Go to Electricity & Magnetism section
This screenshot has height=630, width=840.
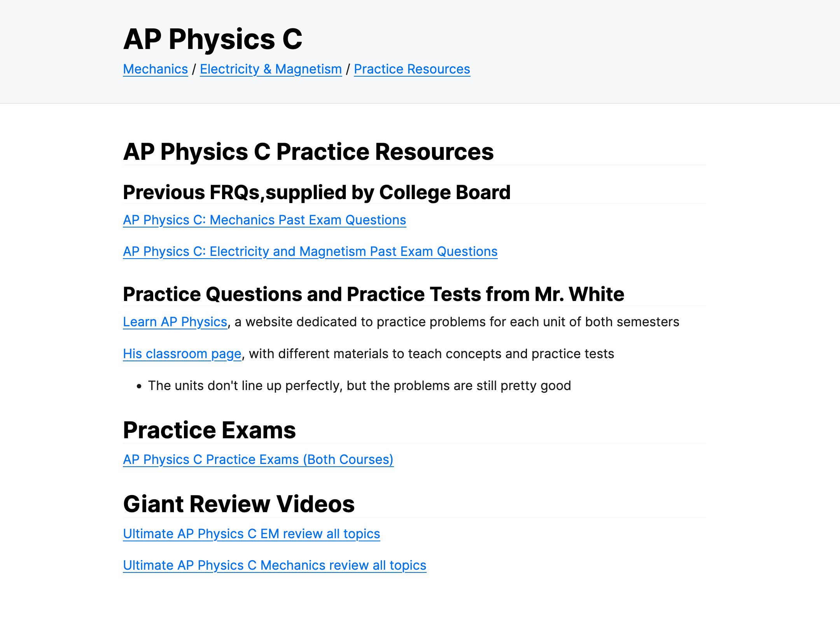tap(271, 69)
